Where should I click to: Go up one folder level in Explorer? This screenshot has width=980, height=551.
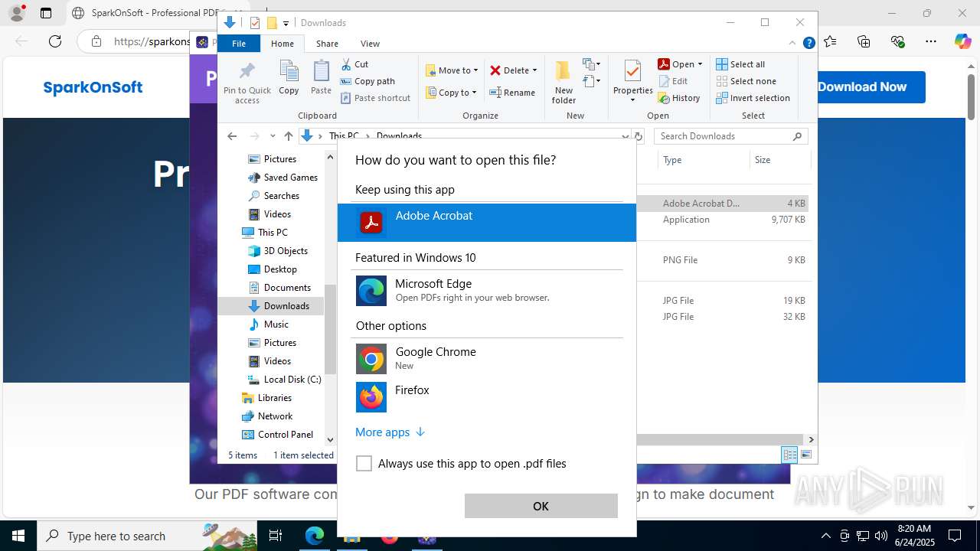[x=288, y=136]
